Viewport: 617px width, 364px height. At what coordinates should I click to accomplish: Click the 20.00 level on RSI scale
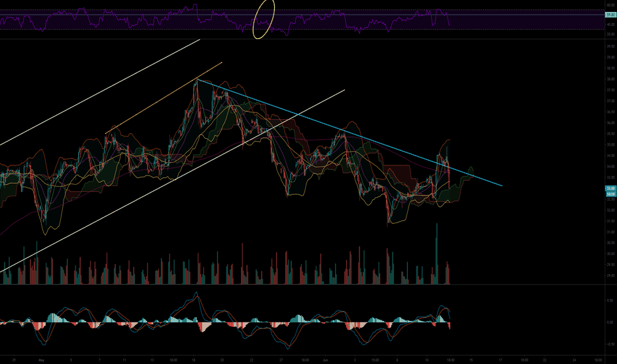pyautogui.click(x=610, y=34)
